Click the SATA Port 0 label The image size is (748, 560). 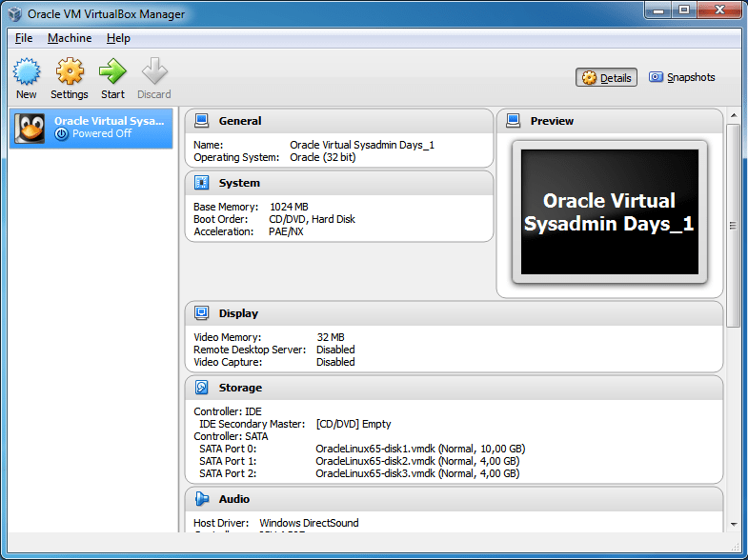pos(228,449)
